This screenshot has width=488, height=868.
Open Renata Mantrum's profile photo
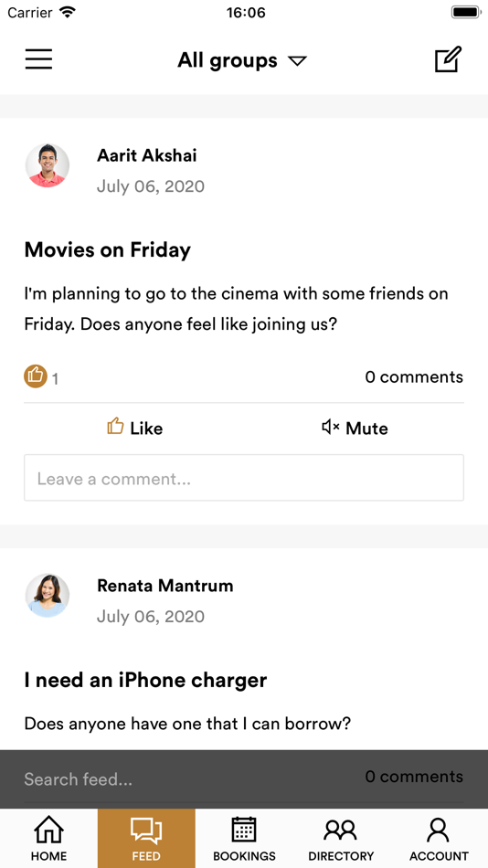coord(48,596)
